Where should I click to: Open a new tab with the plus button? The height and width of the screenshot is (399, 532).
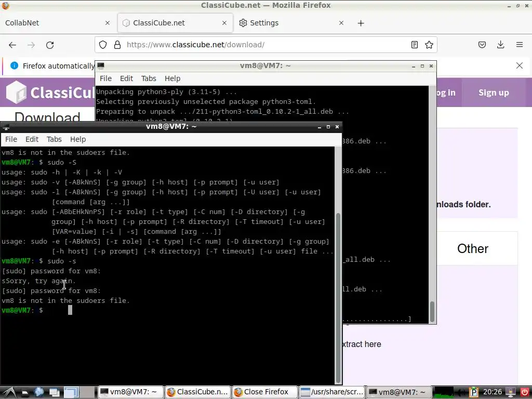point(361,23)
